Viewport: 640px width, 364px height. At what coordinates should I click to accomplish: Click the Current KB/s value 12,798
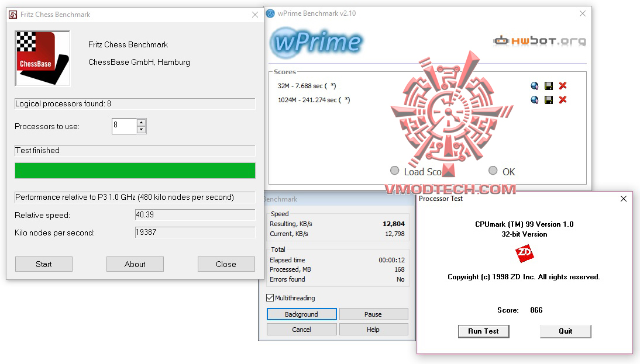395,234
